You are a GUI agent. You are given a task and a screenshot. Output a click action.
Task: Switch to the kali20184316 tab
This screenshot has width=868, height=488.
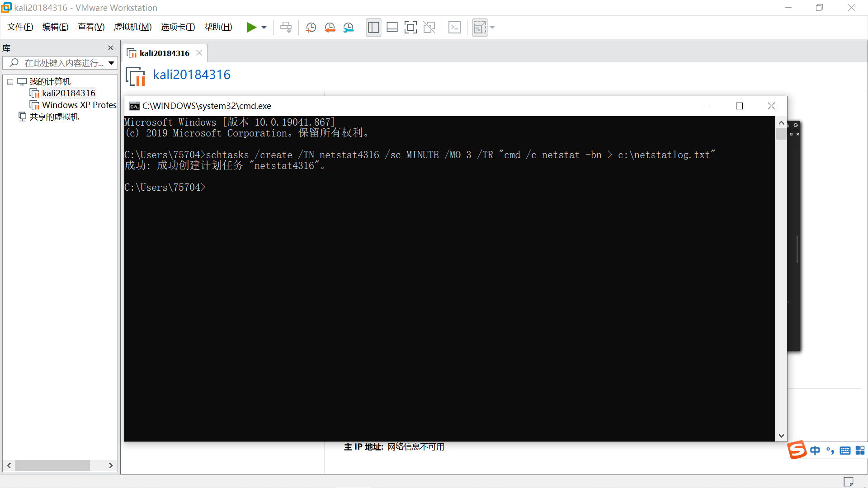click(164, 53)
